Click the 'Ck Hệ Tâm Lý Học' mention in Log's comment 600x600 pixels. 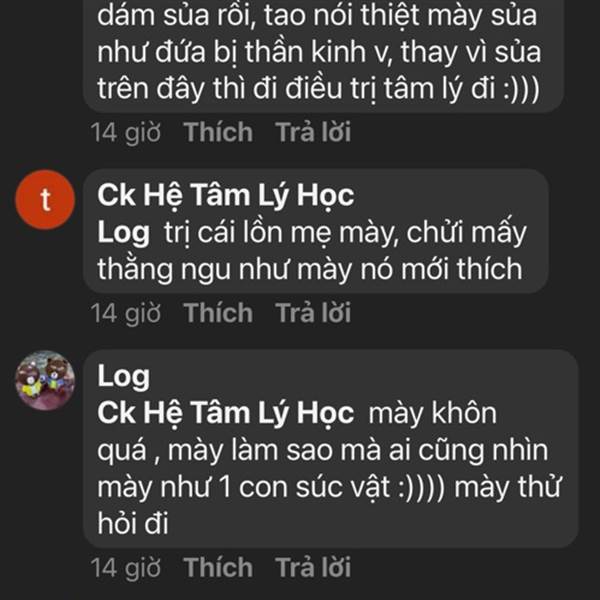point(226,414)
